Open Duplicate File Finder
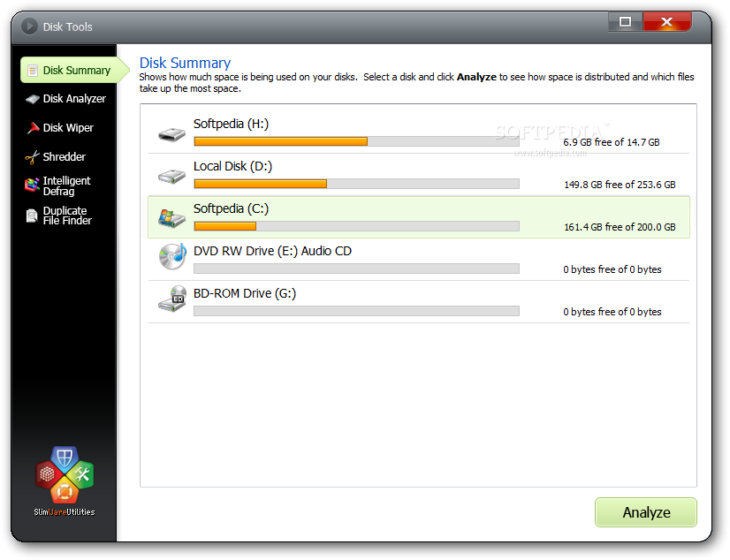 point(58,216)
